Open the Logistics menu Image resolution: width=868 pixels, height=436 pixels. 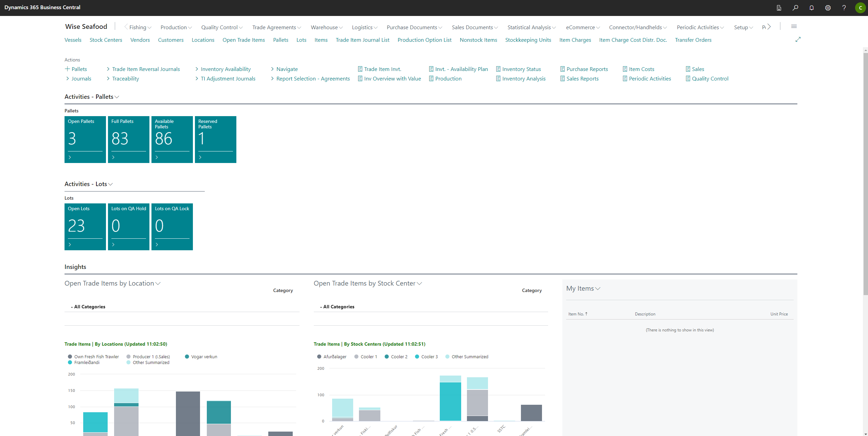(x=365, y=27)
